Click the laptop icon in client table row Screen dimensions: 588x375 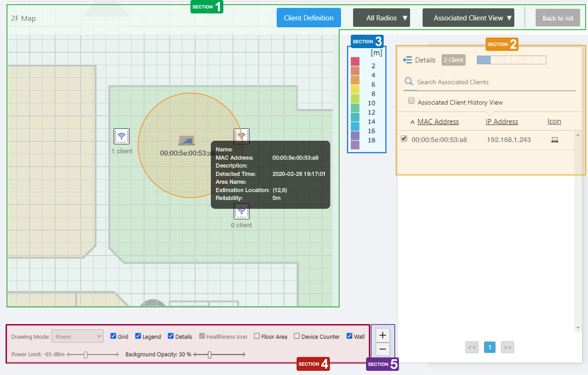click(x=555, y=140)
